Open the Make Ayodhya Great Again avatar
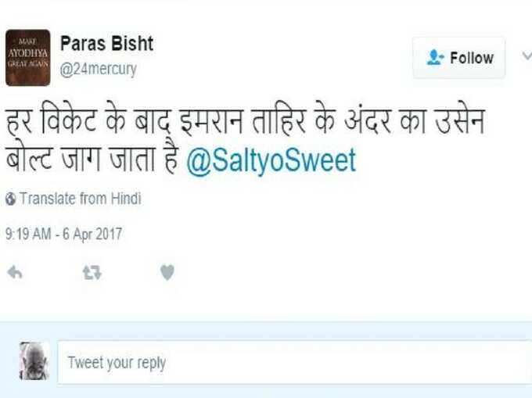532x398 pixels. [28, 58]
